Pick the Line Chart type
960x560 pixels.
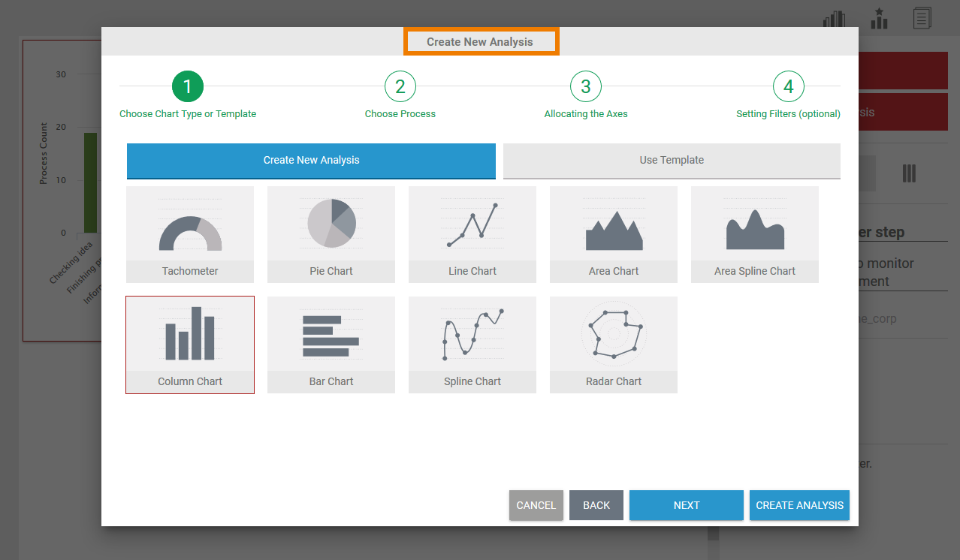pyautogui.click(x=472, y=234)
